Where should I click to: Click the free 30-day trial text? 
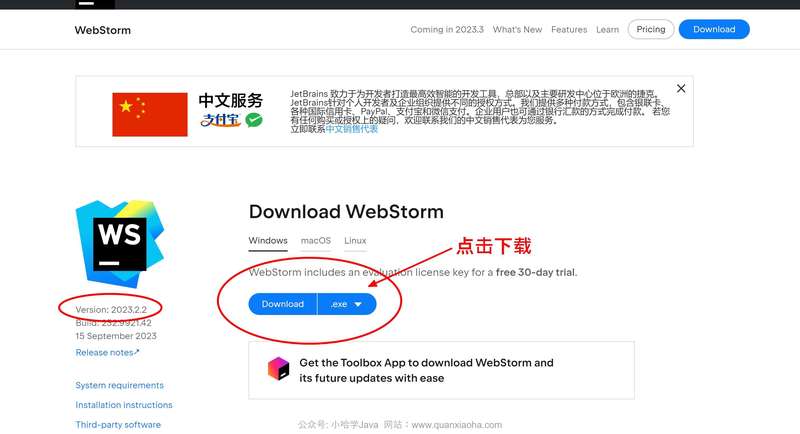pos(535,272)
